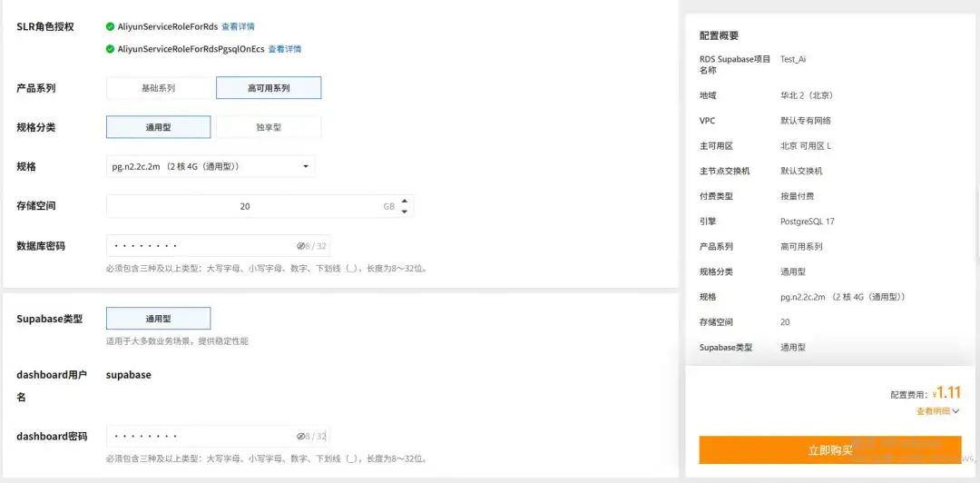Click 配置概要 panel heading
The width and height of the screenshot is (980, 483).
point(719,35)
